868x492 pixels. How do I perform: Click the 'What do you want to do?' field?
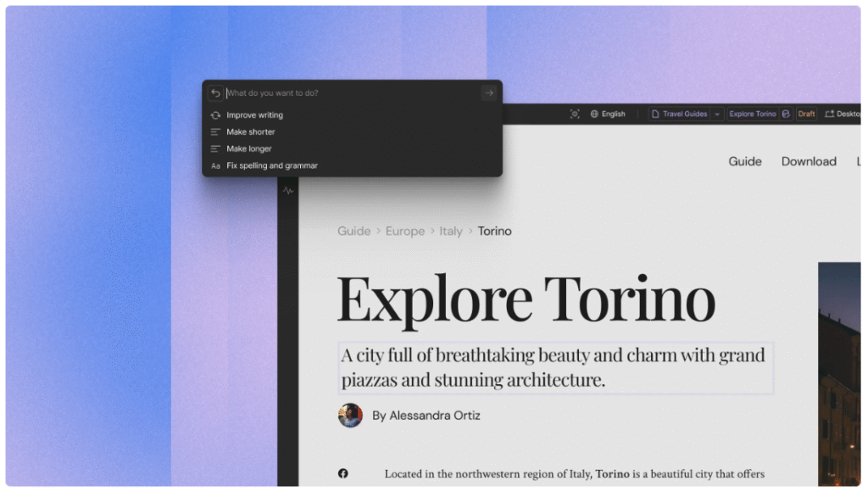pyautogui.click(x=348, y=93)
